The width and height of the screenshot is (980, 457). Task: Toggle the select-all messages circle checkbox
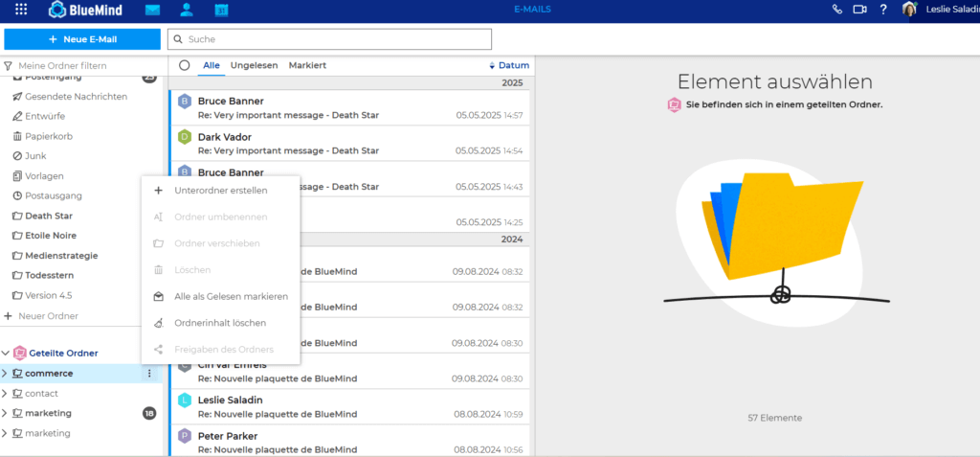click(185, 65)
